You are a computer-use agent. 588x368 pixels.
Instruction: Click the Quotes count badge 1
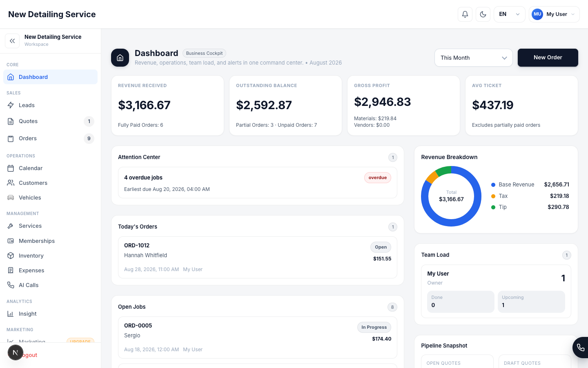tap(89, 121)
